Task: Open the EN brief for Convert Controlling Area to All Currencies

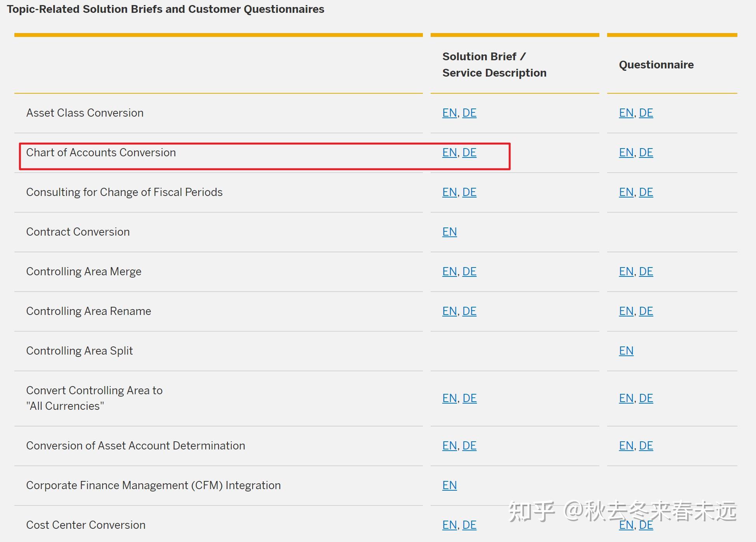Action: point(449,398)
